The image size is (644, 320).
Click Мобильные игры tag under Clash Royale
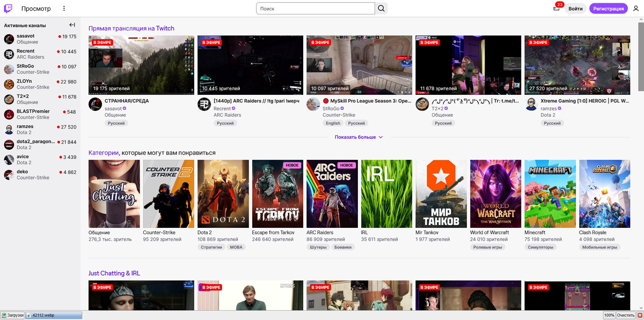pos(599,248)
